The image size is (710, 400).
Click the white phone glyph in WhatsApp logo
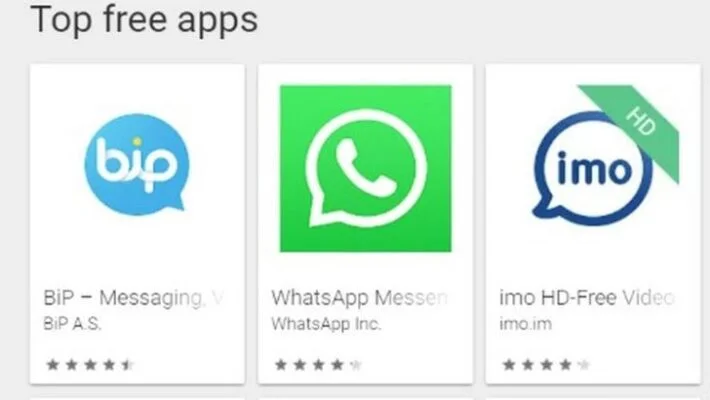coord(366,167)
